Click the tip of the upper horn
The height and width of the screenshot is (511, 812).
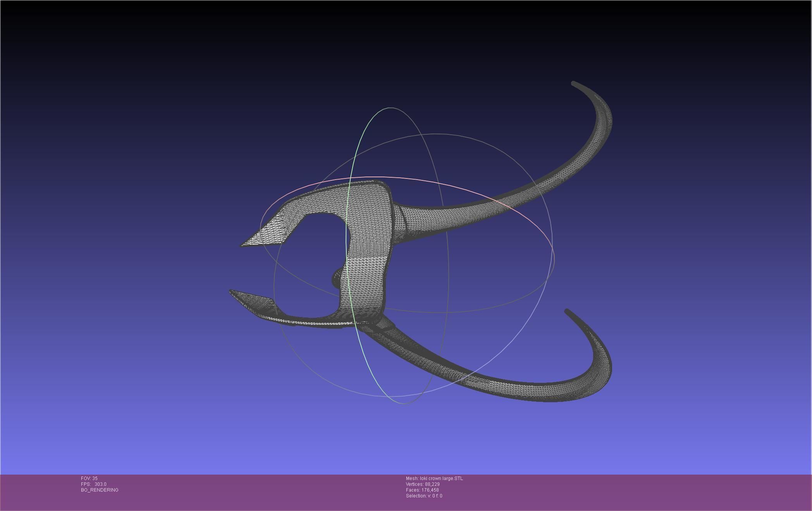tap(574, 83)
